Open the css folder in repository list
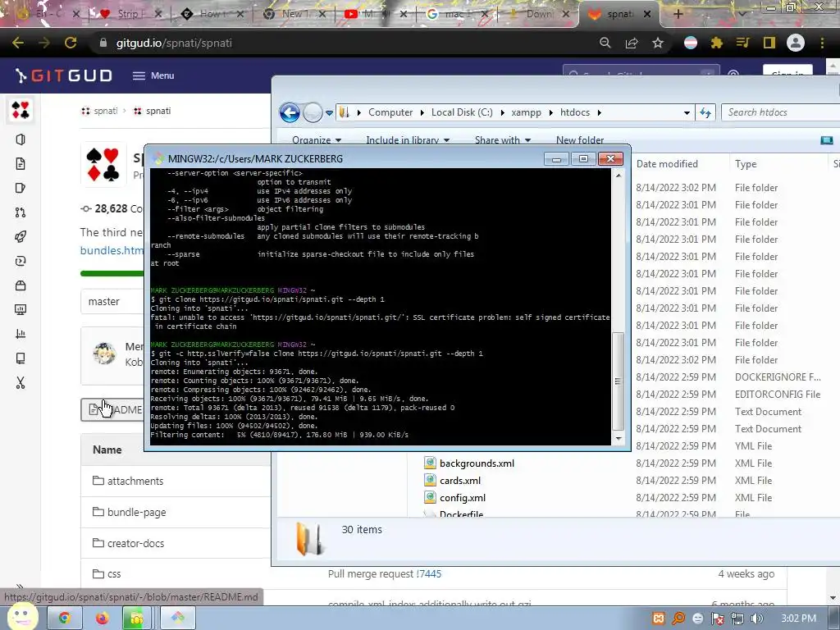This screenshot has width=840, height=630. coord(113,573)
